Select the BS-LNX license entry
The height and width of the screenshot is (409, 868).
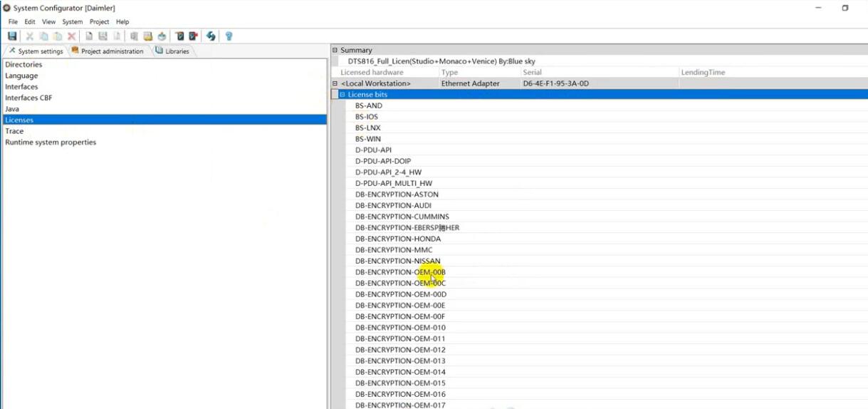click(368, 128)
